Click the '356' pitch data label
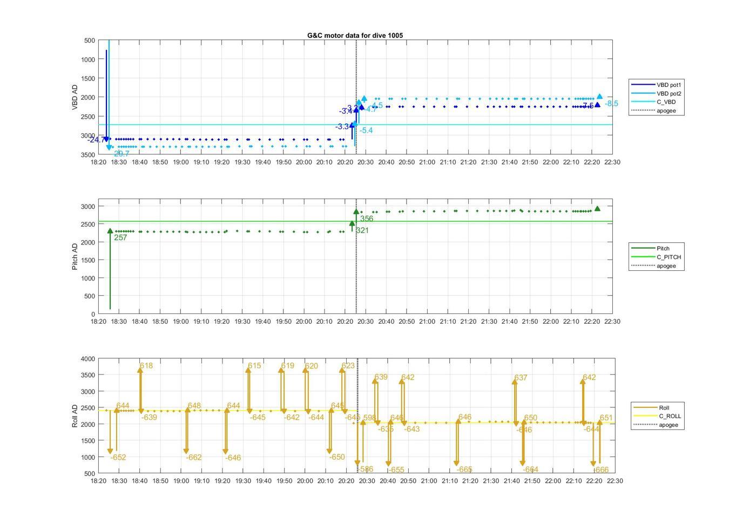The image size is (756, 532). click(367, 219)
